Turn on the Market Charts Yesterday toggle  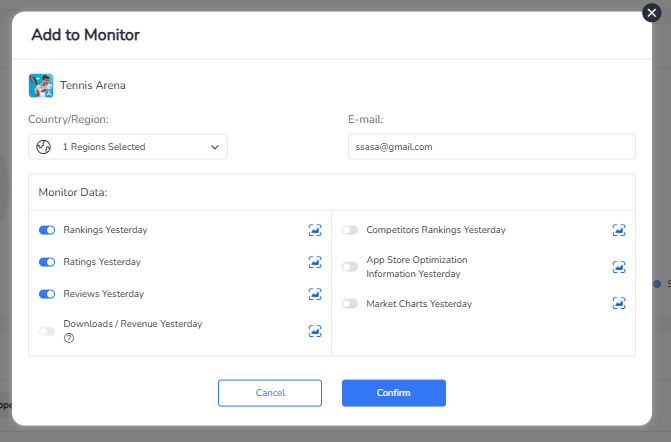350,303
